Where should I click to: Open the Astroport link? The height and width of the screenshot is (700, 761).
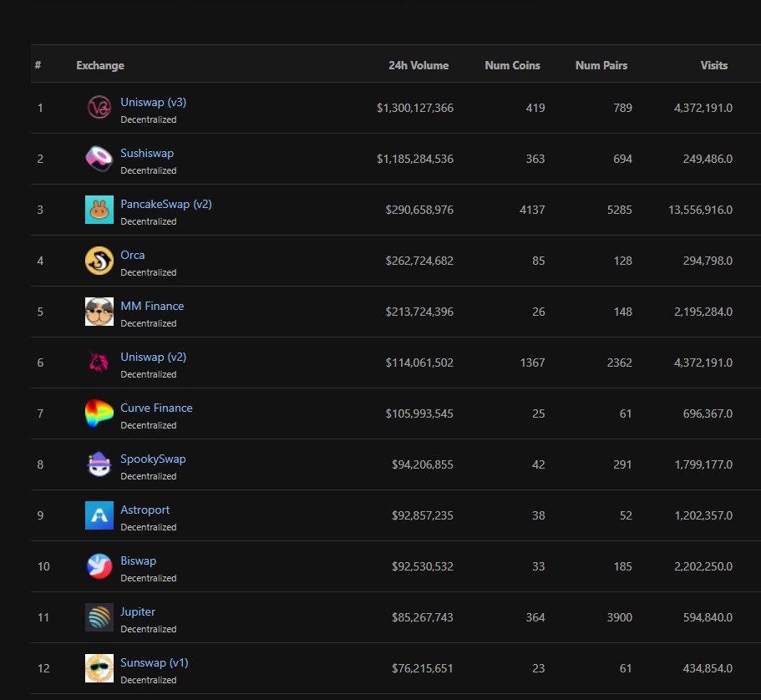click(x=145, y=510)
